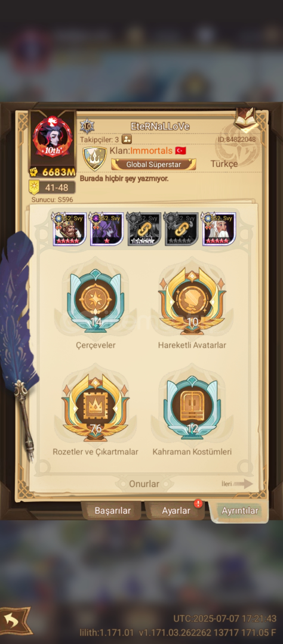Select the white-bearded hero portrait

(219, 229)
